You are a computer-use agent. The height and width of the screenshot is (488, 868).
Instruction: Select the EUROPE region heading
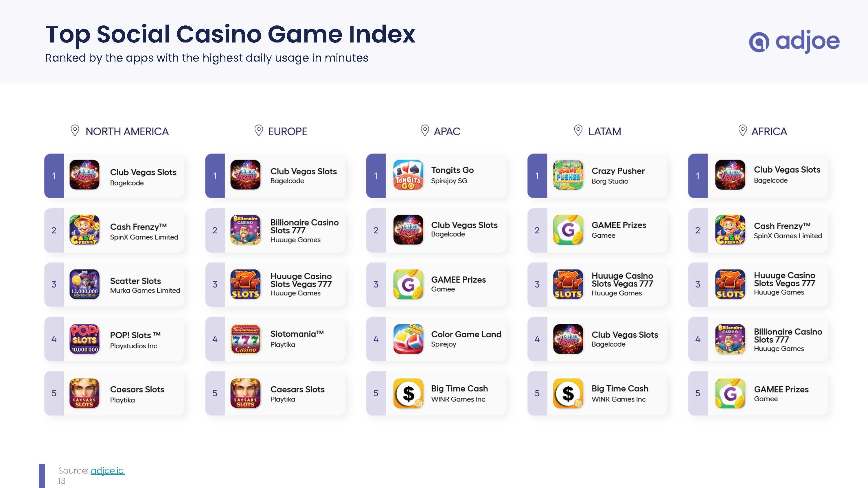287,131
